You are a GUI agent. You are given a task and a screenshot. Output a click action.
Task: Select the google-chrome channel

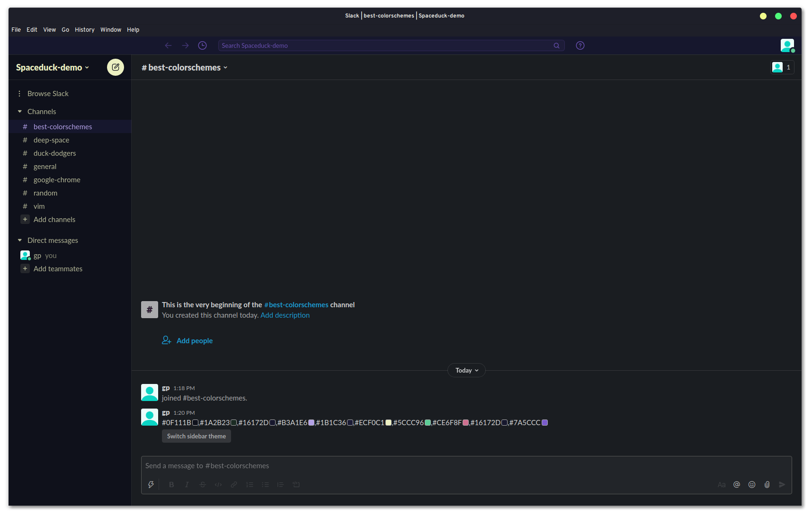[x=70, y=179]
